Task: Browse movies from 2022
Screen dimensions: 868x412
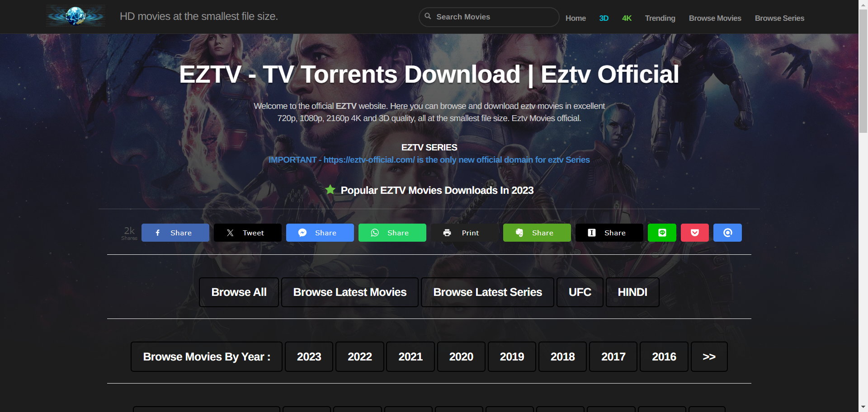Action: [360, 357]
